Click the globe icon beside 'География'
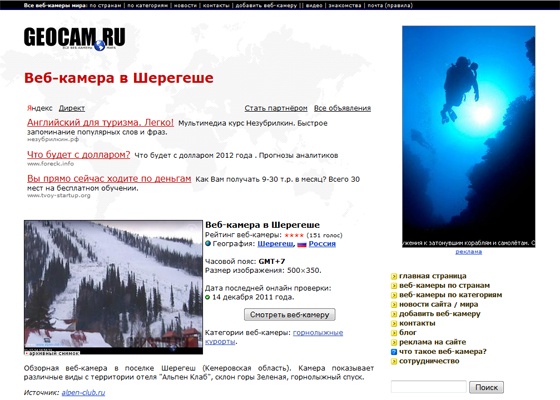 tap(208, 244)
